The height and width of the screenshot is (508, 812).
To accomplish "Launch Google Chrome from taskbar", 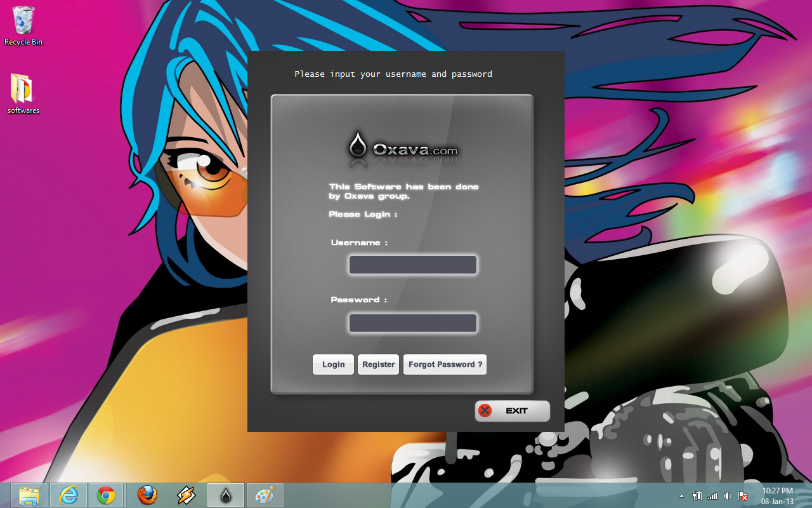I will [107, 495].
